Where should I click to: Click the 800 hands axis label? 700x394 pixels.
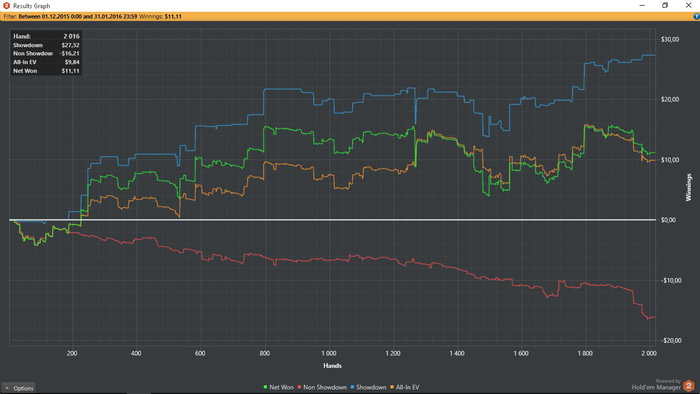tap(265, 353)
